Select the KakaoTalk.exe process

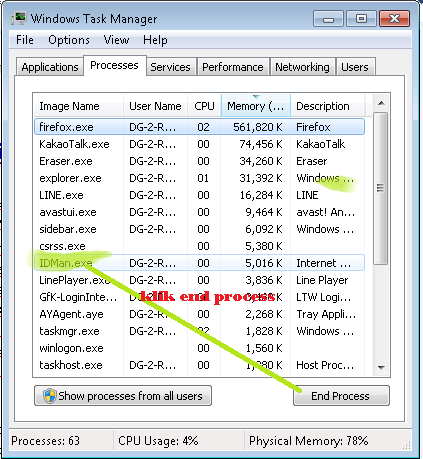pyautogui.click(x=199, y=144)
